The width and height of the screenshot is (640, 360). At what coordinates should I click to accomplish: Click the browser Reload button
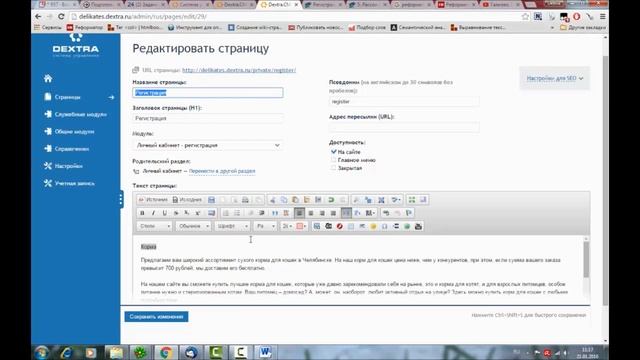click(61, 16)
